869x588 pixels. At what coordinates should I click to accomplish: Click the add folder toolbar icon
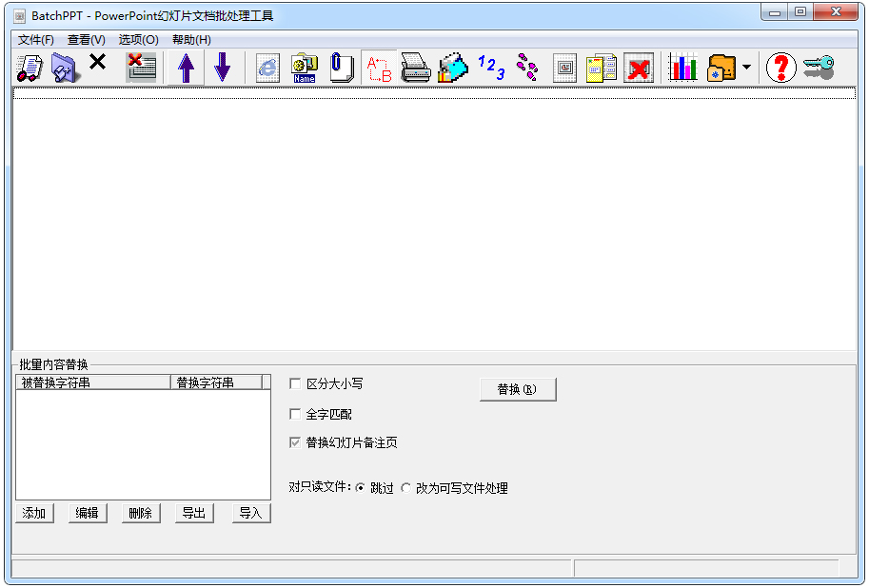click(66, 68)
